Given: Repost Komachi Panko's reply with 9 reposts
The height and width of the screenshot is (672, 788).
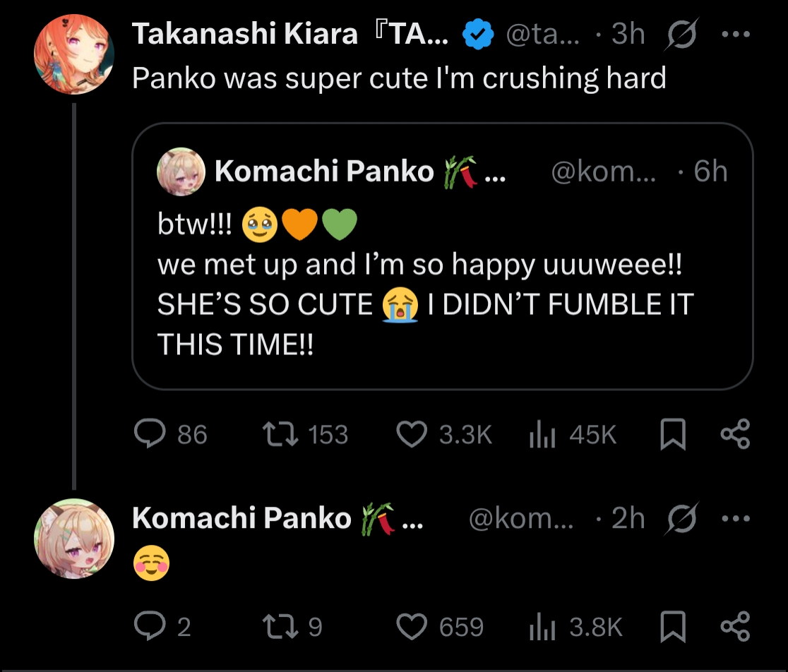Looking at the screenshot, I should point(292,626).
